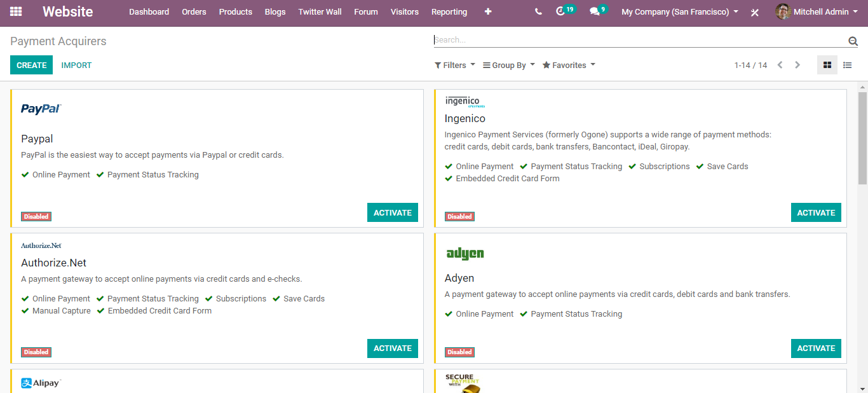868x393 pixels.
Task: Open Mitchell Admin user menu
Action: point(816,11)
